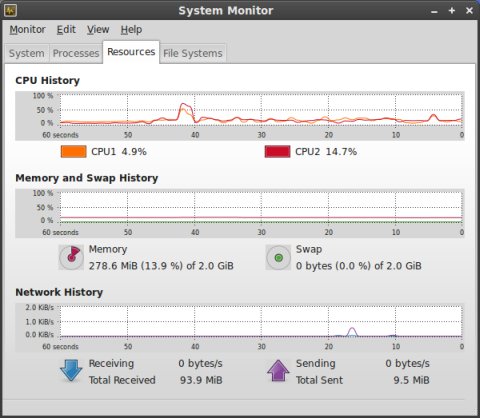Click the Memory label
This screenshot has width=480, height=418.
click(108, 249)
